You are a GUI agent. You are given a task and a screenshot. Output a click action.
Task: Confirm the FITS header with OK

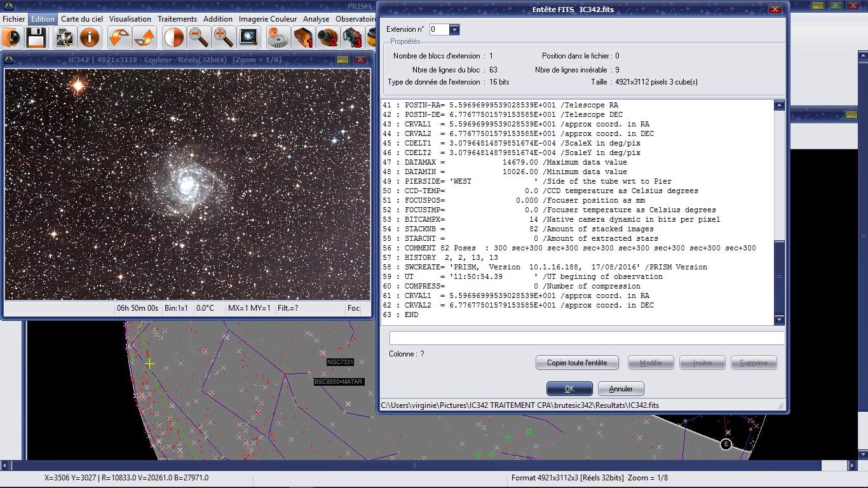569,389
